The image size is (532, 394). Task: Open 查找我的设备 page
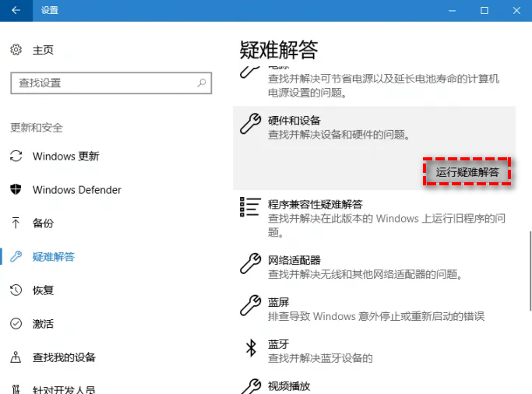pos(64,357)
